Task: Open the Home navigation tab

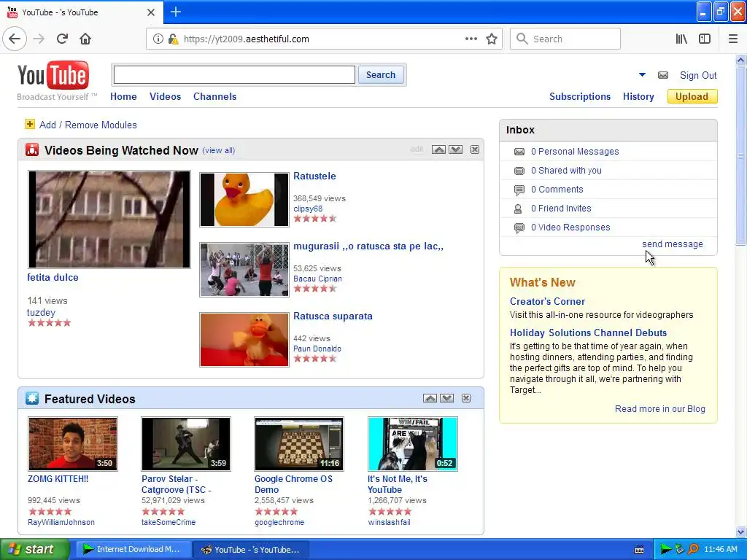Action: coord(123,96)
